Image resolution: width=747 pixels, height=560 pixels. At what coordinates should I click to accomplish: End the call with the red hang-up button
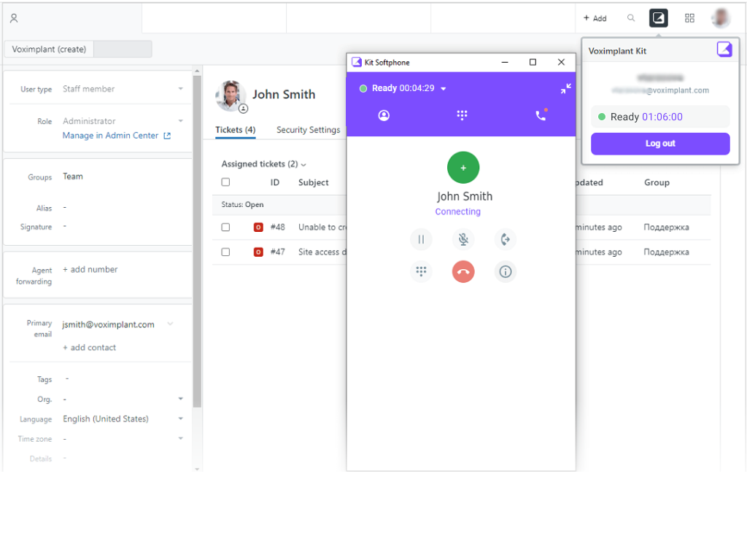click(x=463, y=271)
